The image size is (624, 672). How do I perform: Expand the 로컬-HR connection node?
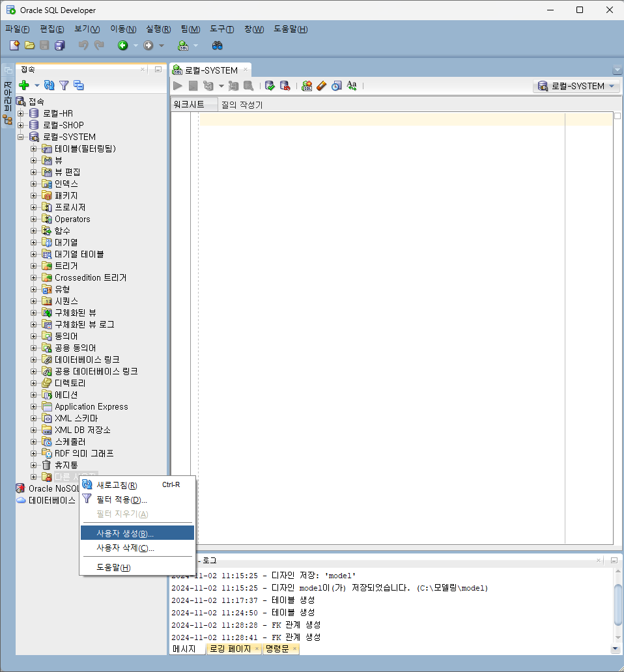(21, 113)
